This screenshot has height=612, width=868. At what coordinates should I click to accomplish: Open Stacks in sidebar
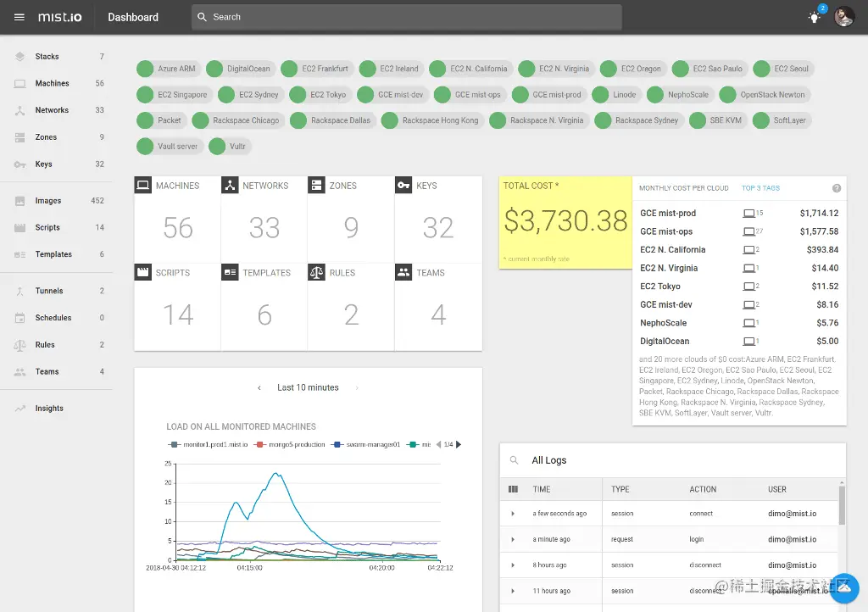click(x=57, y=57)
